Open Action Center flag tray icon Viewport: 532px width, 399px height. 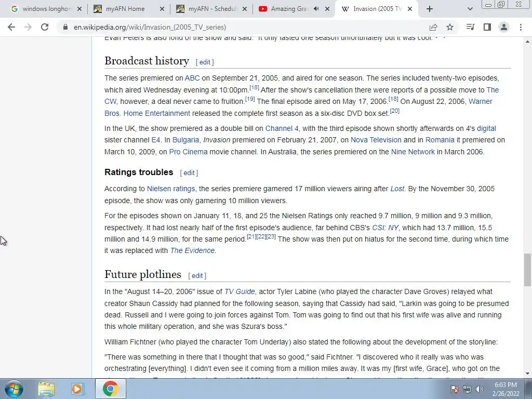[x=455, y=389]
